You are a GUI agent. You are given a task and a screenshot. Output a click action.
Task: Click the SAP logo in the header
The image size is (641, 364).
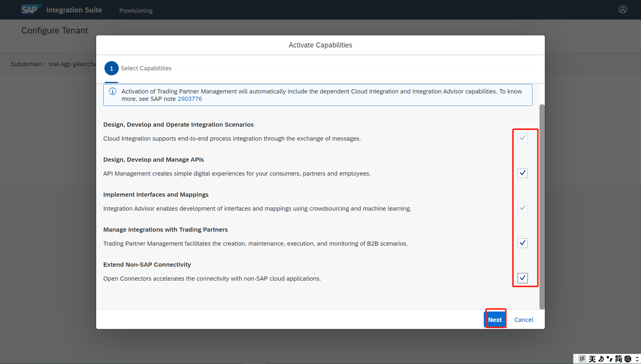point(31,9)
